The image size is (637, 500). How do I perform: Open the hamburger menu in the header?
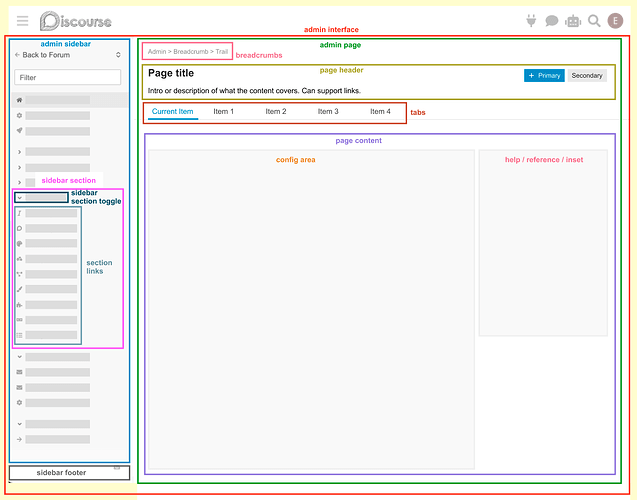click(x=22, y=21)
